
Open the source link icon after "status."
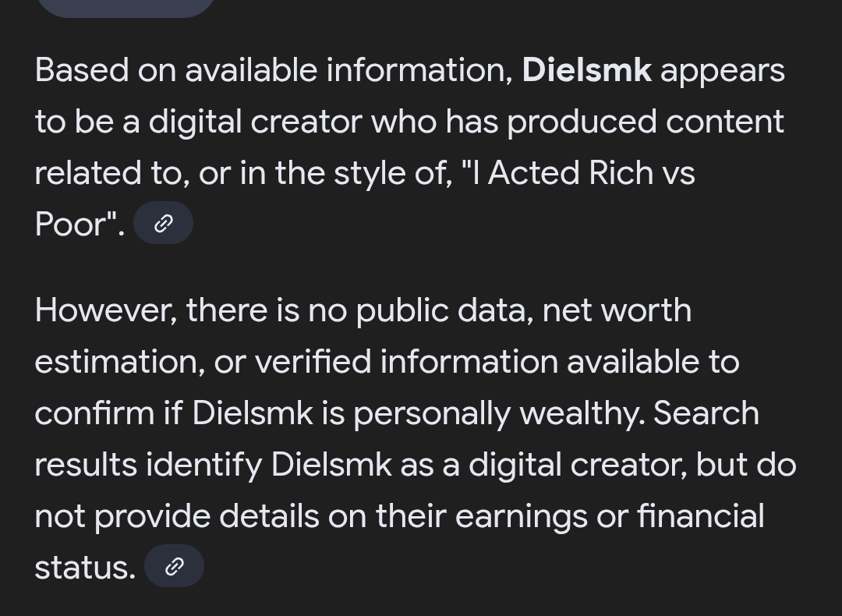[174, 565]
